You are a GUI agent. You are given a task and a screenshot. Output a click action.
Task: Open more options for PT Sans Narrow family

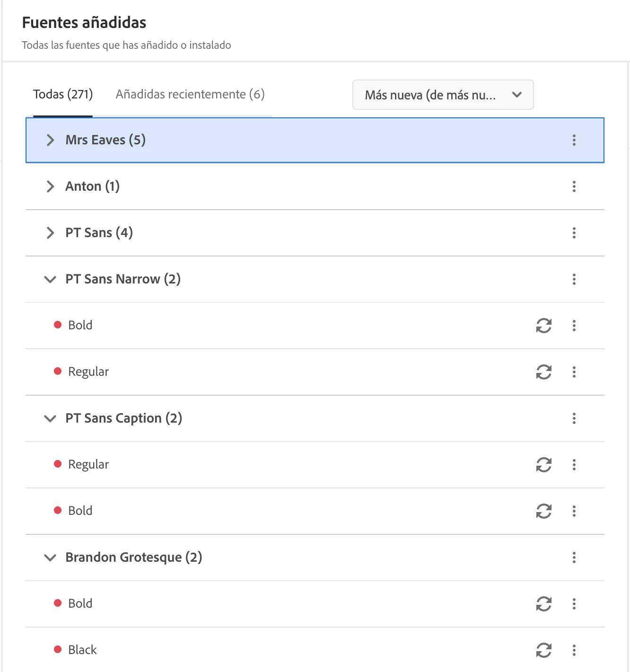[574, 279]
